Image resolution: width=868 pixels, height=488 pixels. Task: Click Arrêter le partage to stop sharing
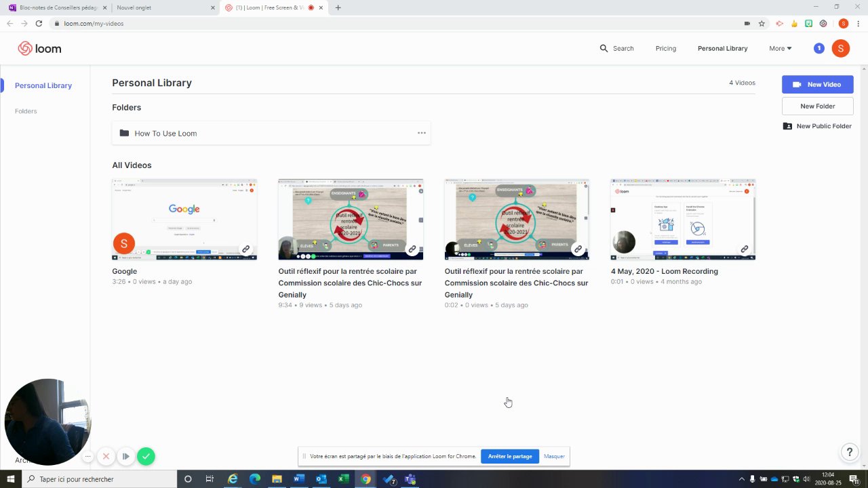click(510, 457)
